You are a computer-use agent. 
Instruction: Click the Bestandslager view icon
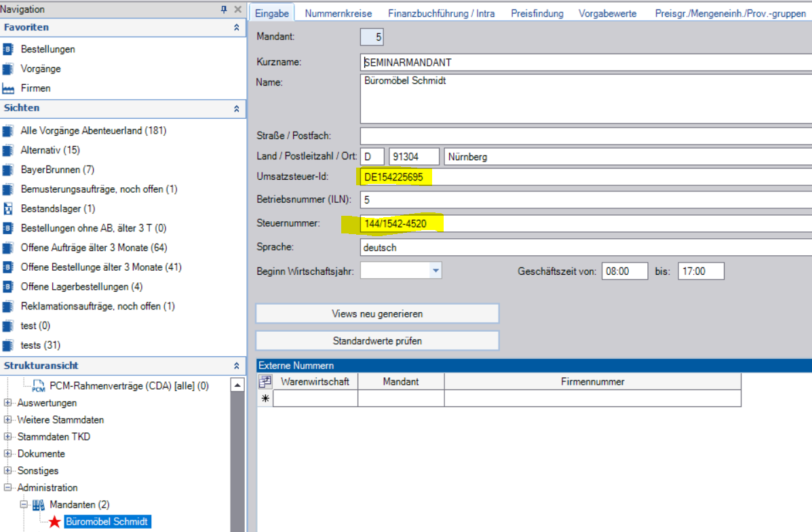point(8,208)
